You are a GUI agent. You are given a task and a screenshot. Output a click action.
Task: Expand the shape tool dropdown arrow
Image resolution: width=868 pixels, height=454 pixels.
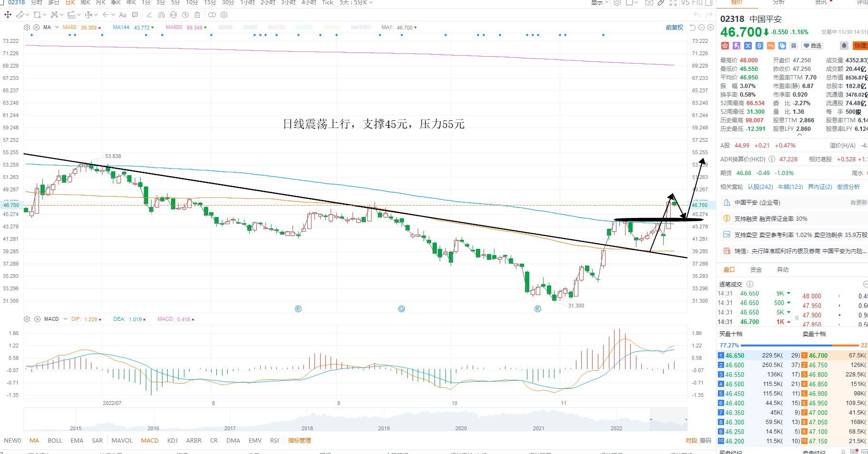pyautogui.click(x=44, y=15)
